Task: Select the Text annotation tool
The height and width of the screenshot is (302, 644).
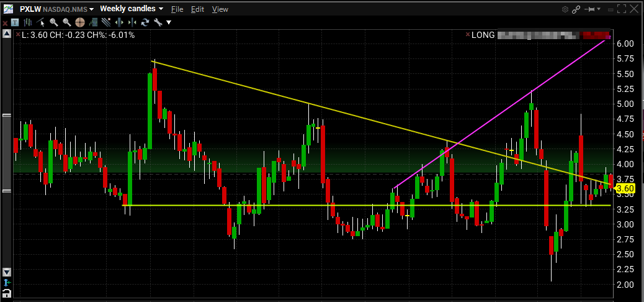Action: point(15,22)
